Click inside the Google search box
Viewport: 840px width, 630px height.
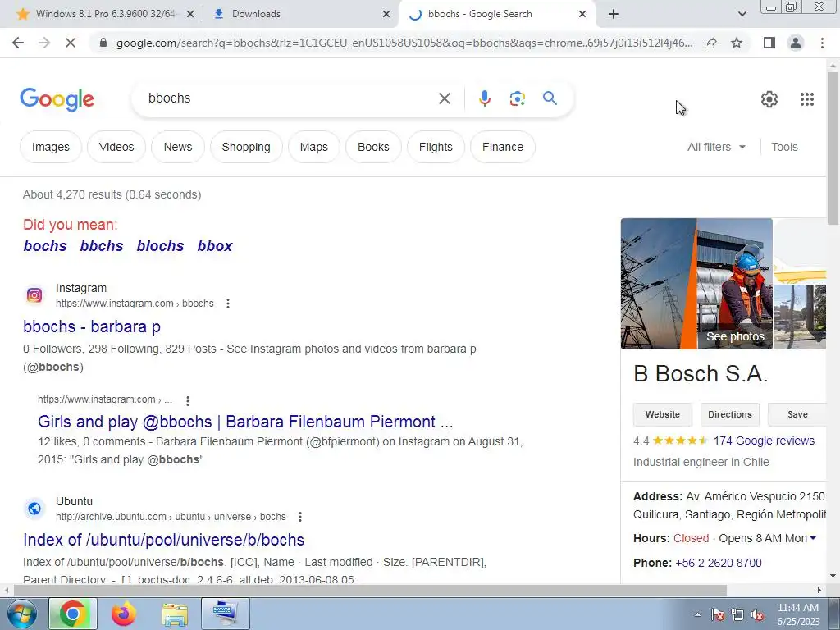click(x=290, y=98)
